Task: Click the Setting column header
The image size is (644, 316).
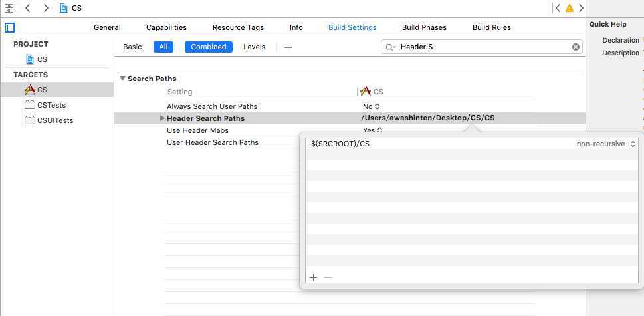Action: click(x=179, y=92)
